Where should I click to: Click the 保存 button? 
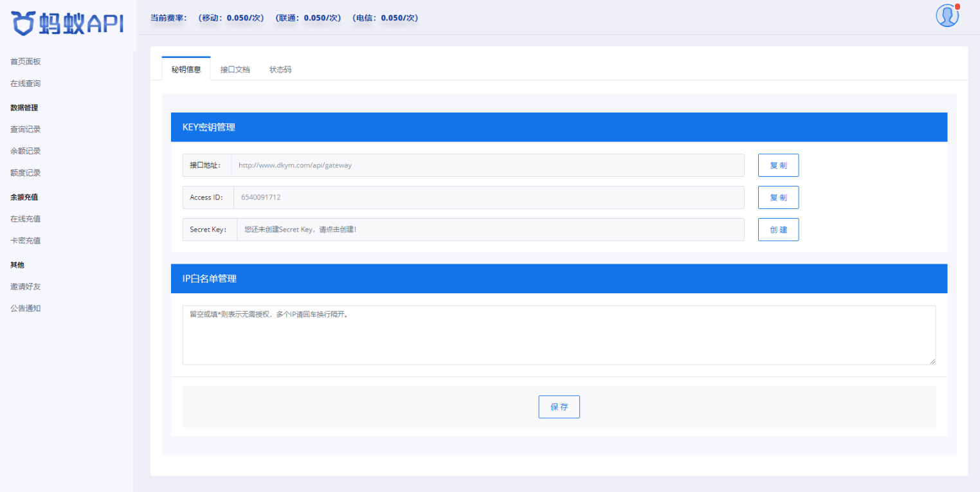point(559,407)
